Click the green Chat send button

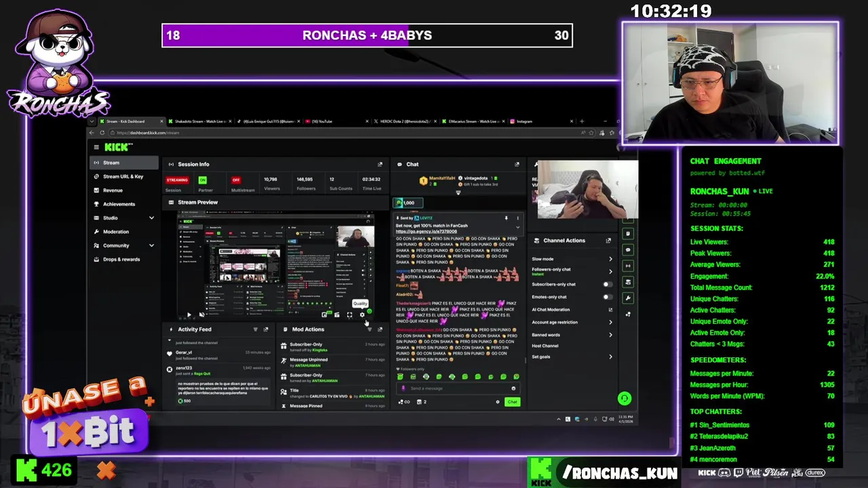512,402
